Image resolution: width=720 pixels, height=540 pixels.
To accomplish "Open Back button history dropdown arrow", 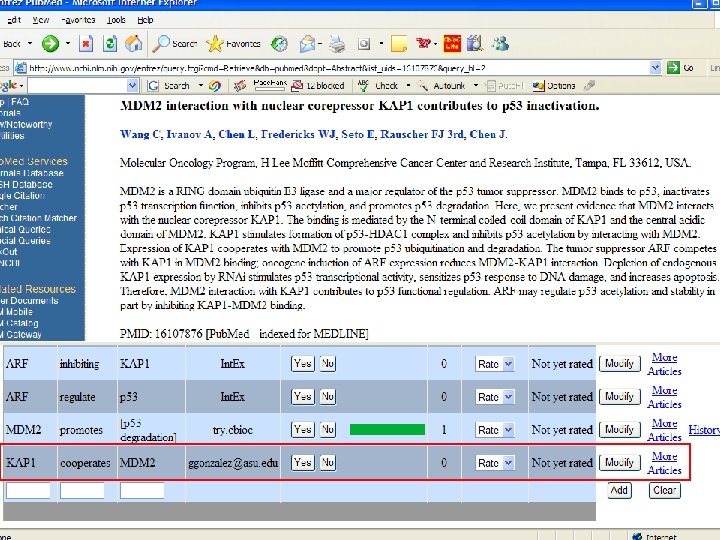I will (x=30, y=44).
